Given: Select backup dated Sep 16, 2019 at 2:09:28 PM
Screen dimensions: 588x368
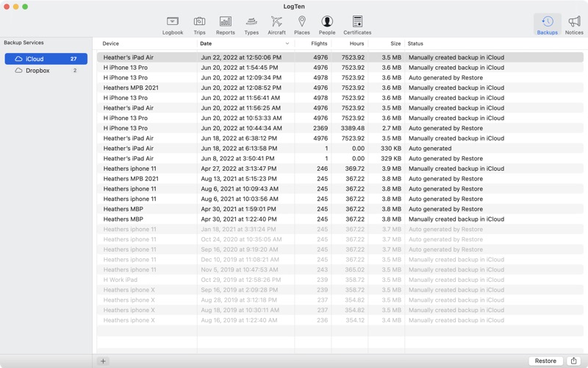Looking at the screenshot, I should tap(340, 290).
